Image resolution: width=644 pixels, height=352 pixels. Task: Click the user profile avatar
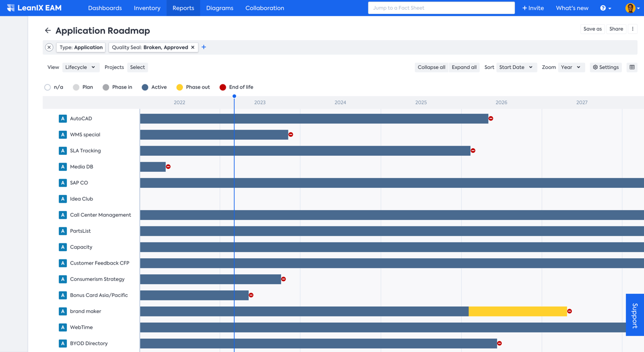[631, 8]
